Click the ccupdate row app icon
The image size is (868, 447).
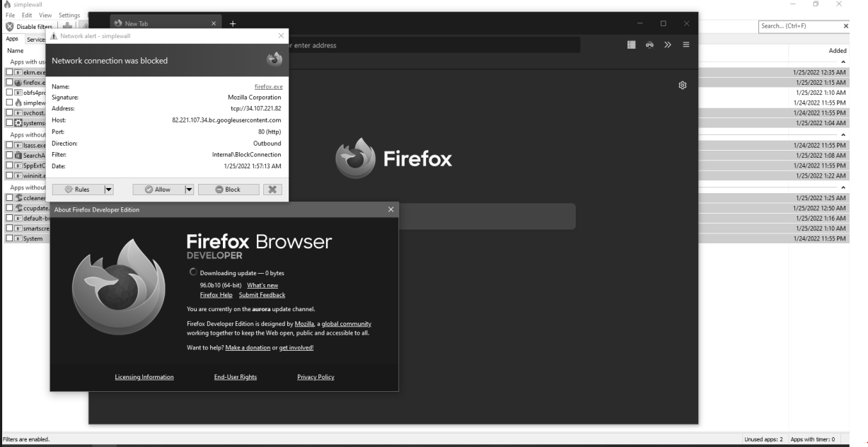(x=18, y=208)
